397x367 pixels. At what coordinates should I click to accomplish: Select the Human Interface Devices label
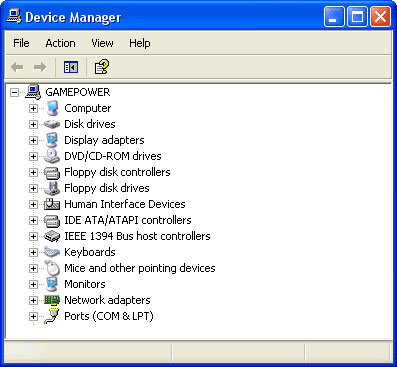[x=125, y=204]
